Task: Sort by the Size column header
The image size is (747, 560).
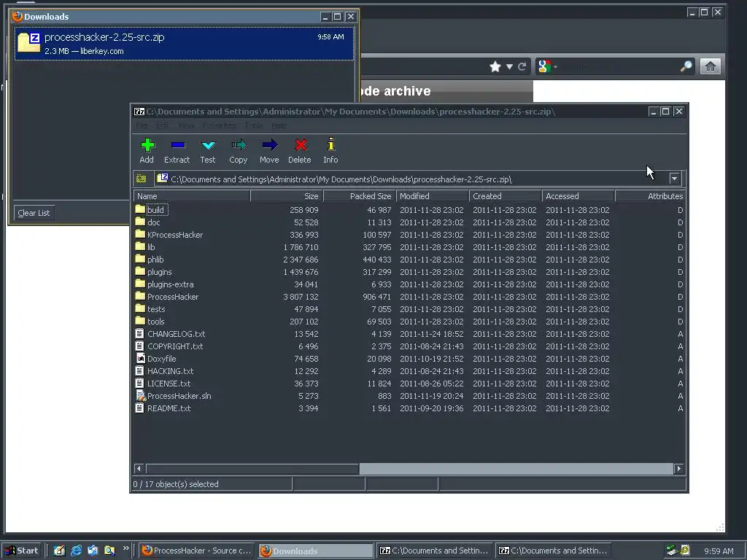Action: [x=287, y=195]
